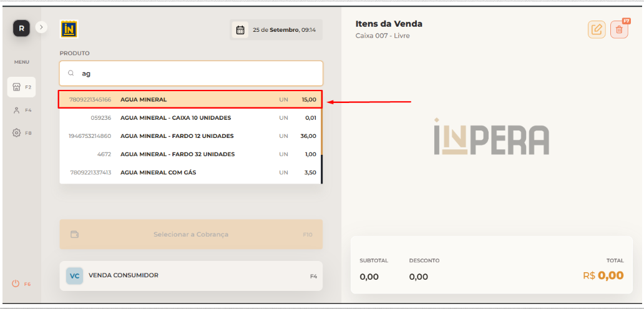Click the Itens da Venda heading

[389, 24]
